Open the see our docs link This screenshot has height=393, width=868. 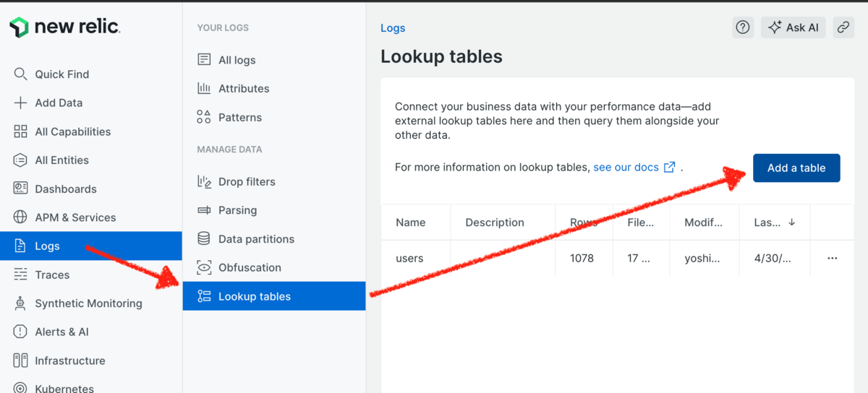click(634, 167)
